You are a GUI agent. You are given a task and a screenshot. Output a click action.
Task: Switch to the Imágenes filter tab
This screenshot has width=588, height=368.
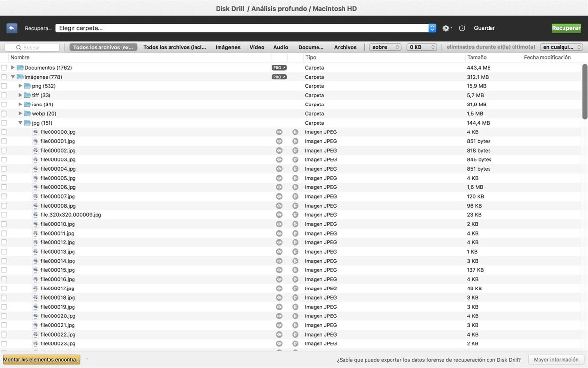coord(228,47)
